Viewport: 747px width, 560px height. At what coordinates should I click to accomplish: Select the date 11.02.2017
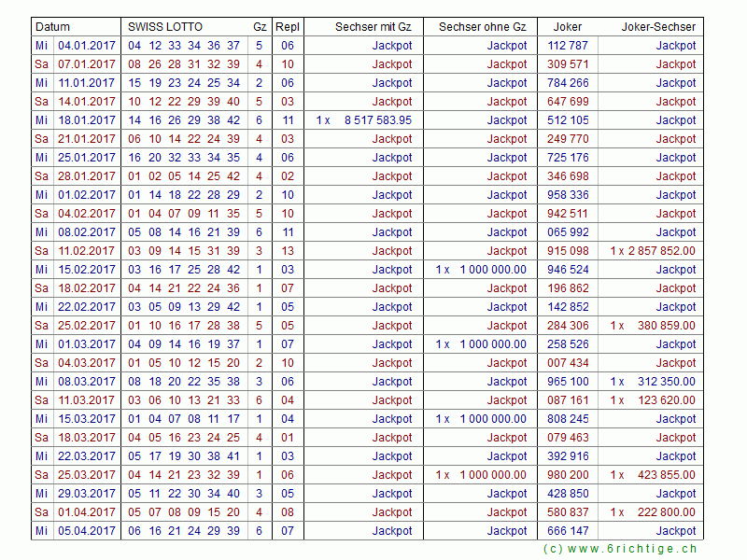click(87, 251)
